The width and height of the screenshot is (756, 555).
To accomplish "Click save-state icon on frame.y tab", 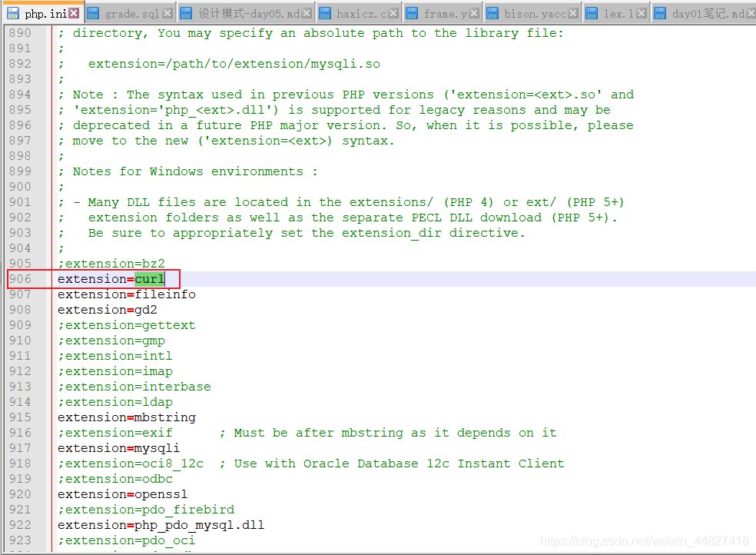I will click(x=412, y=13).
